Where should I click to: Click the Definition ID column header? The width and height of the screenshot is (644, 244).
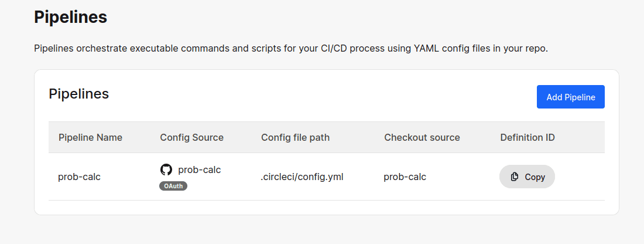(x=527, y=137)
